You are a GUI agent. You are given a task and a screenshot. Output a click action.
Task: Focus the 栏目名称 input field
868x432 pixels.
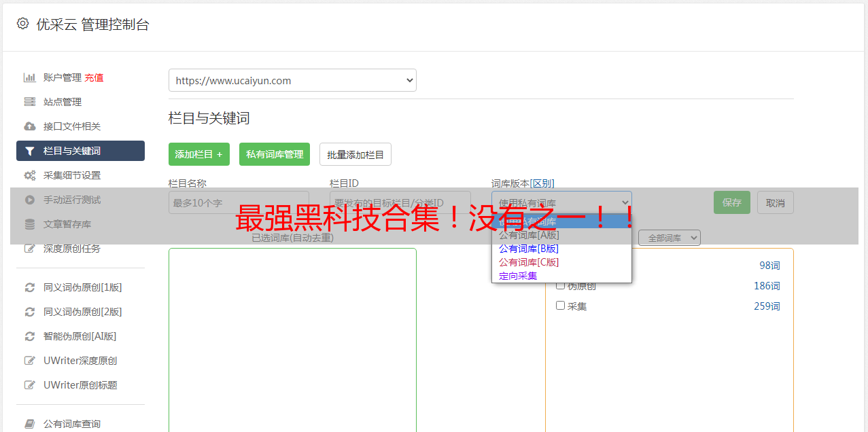click(x=239, y=202)
